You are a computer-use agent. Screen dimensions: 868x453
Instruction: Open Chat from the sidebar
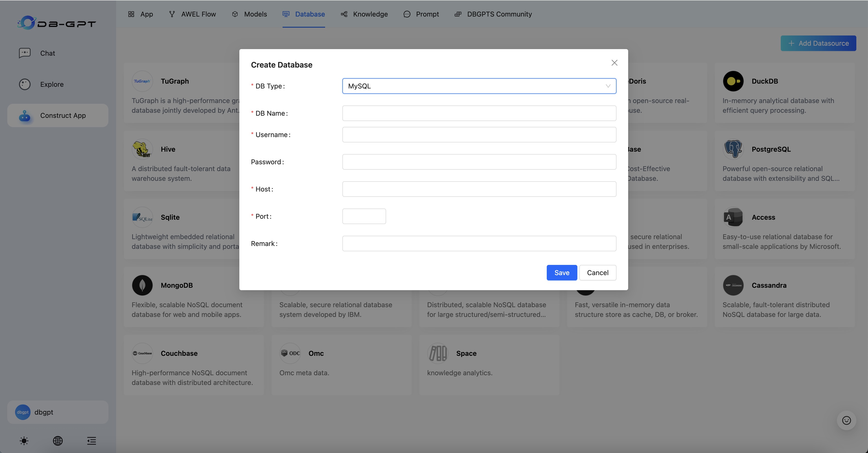coord(47,53)
